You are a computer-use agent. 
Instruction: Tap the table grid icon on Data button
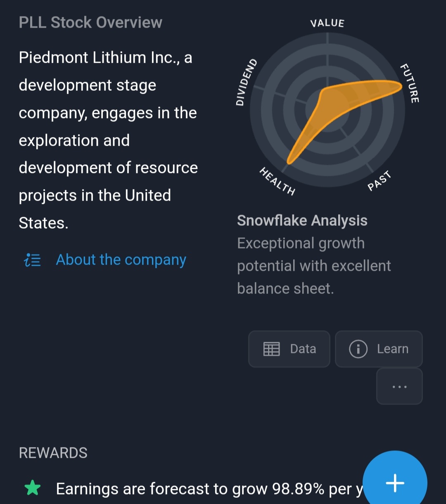[x=271, y=349]
